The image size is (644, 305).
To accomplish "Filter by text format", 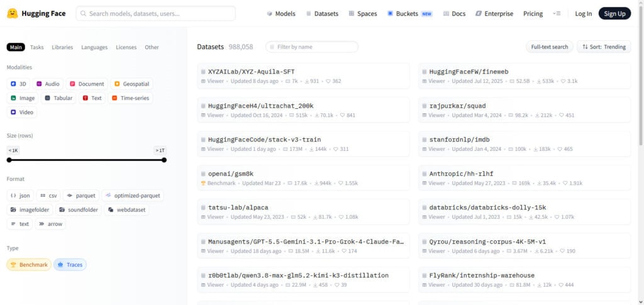I will pyautogui.click(x=19, y=224).
